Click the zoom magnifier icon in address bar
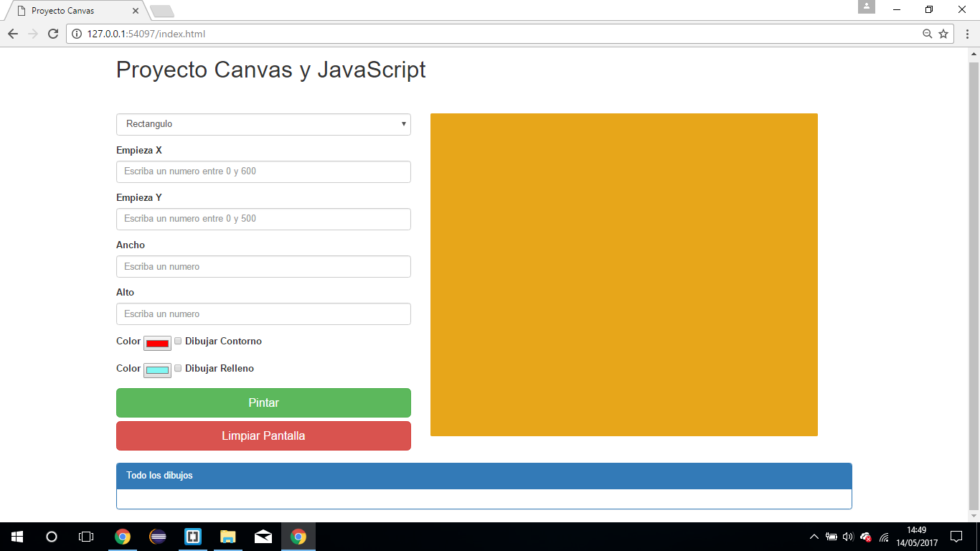Screen dimensions: 980x551 pyautogui.click(x=927, y=34)
